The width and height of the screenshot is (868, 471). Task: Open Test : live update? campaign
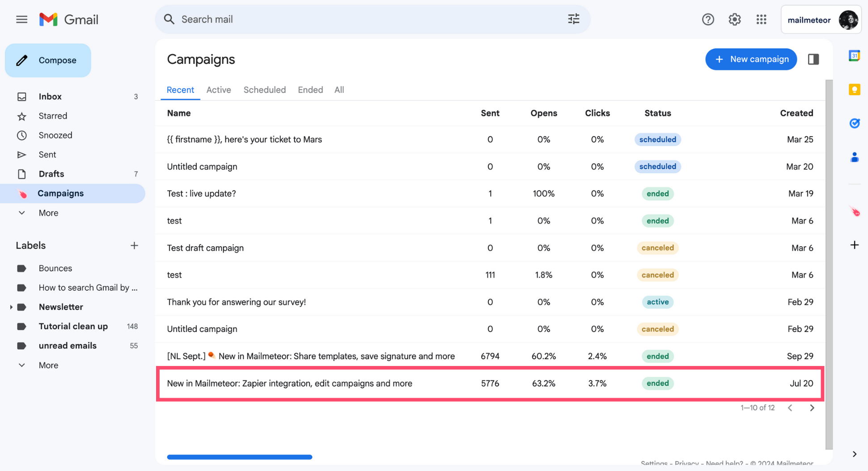(490, 193)
